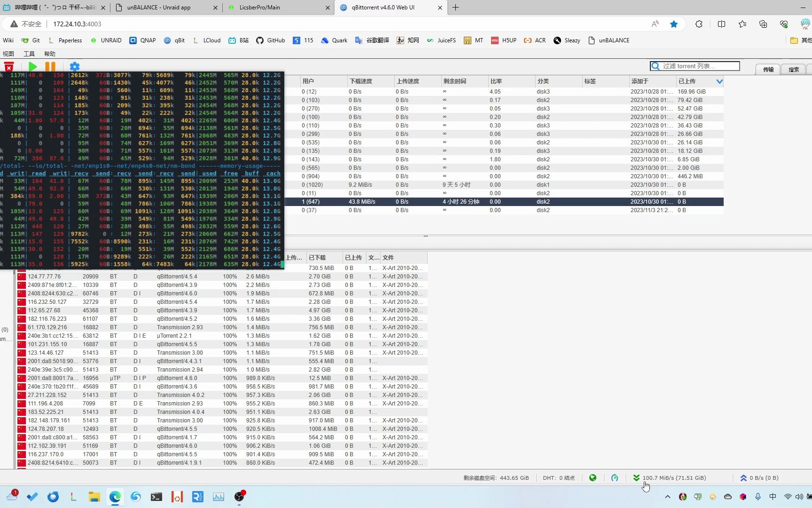This screenshot has height=508, width=812.
Task: Sort the torrent list by 分类 column
Action: (559, 81)
